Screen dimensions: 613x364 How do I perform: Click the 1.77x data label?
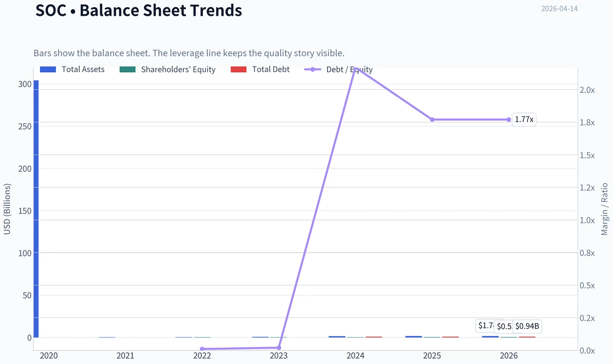(x=524, y=119)
